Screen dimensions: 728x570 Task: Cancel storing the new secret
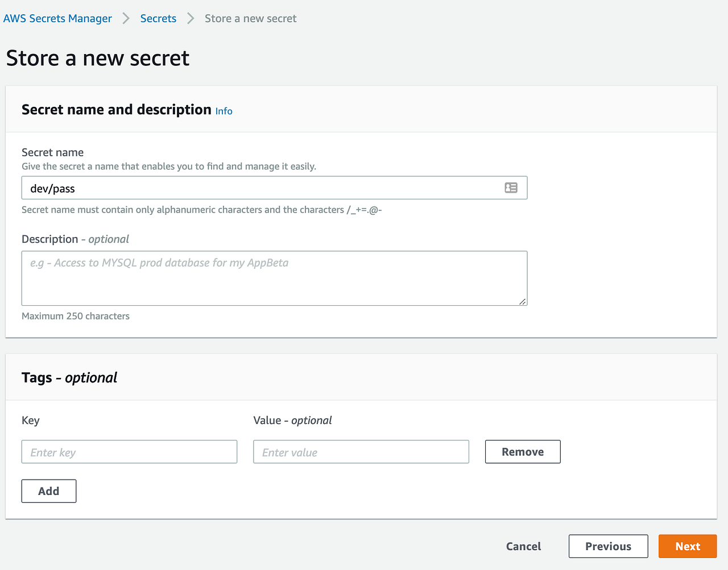[523, 546]
